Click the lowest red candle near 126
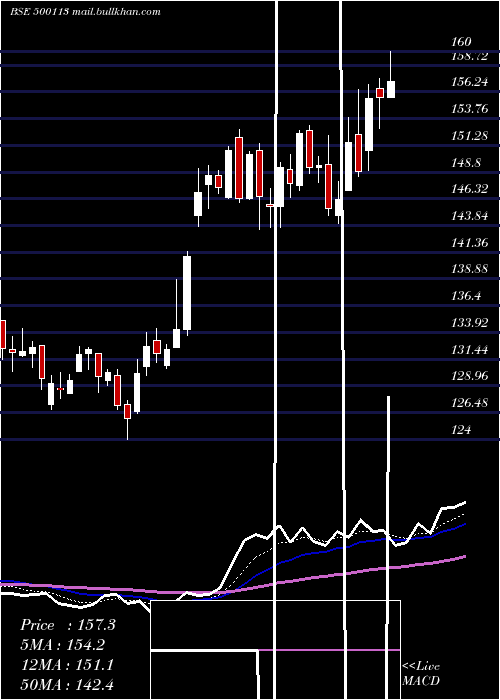 [x=128, y=412]
